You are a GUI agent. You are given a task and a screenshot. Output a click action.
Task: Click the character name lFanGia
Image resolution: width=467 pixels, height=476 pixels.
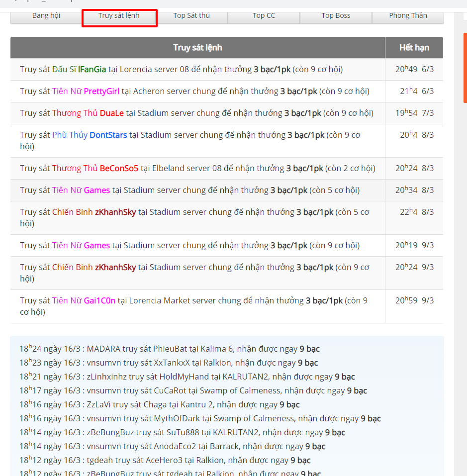[x=92, y=70]
